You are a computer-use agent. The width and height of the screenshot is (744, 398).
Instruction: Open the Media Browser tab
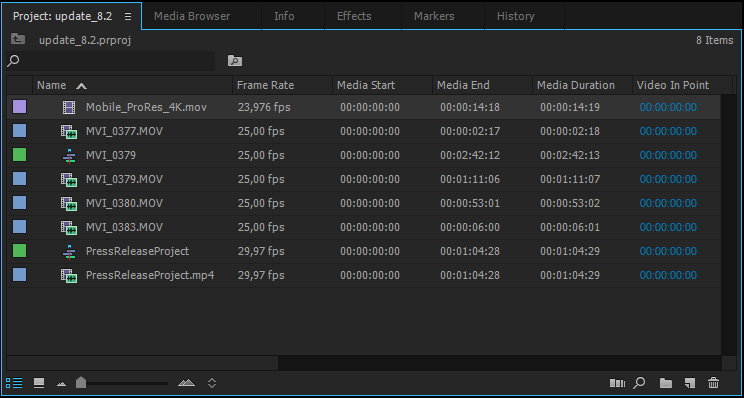coord(192,16)
